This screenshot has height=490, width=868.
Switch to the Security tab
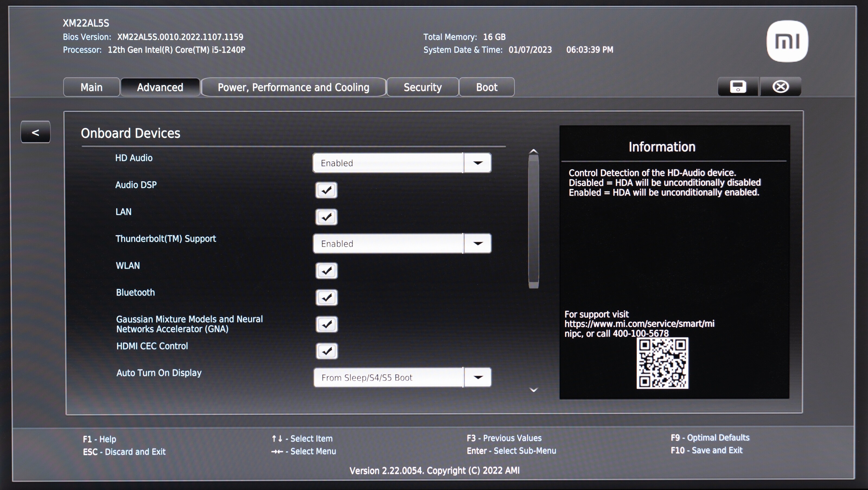[423, 87]
